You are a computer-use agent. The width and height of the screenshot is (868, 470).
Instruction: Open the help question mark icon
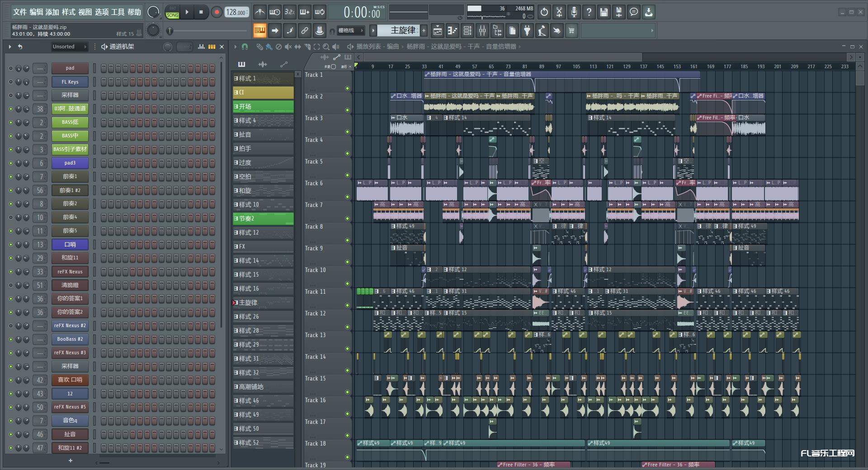click(589, 12)
